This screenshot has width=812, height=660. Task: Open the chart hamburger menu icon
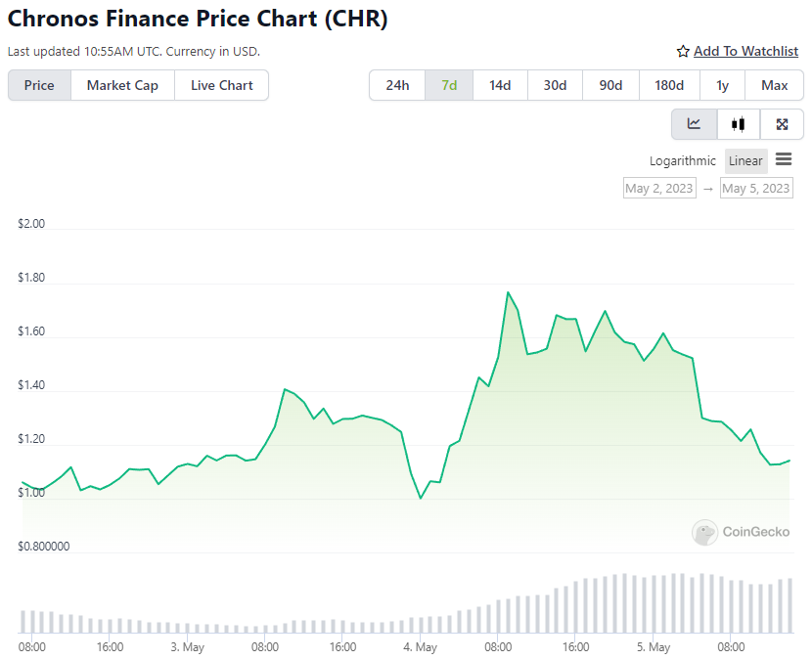click(x=784, y=159)
